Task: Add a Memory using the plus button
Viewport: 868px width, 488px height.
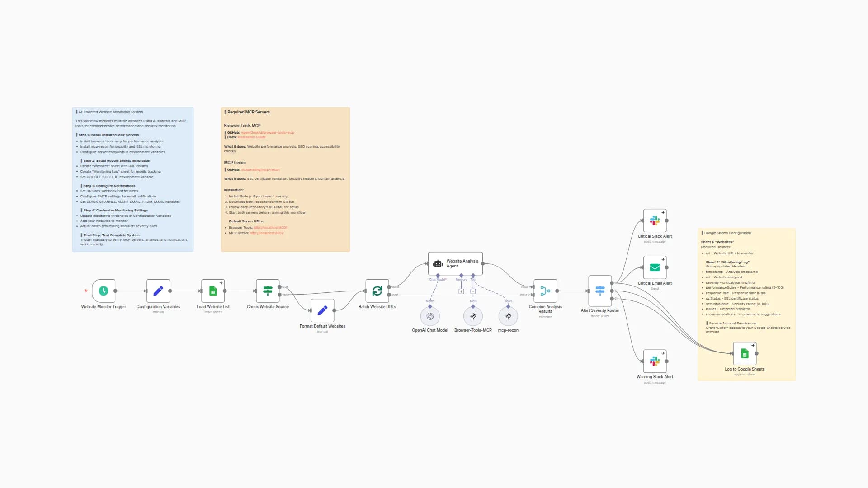Action: pos(461,291)
